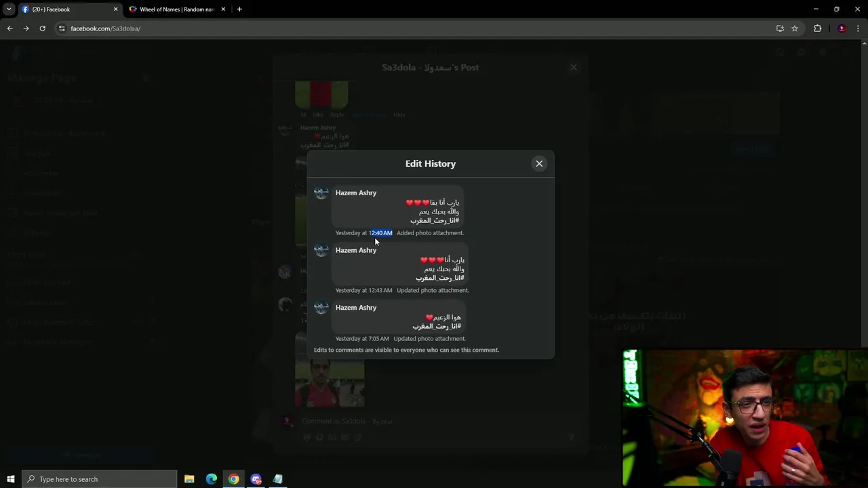Reload the Facebook page
868x488 pixels.
pos(42,28)
